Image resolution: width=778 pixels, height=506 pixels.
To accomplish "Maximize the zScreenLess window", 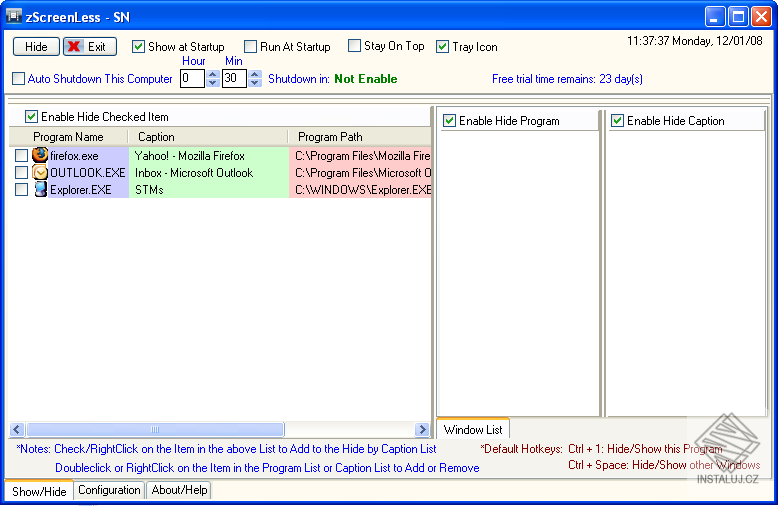I will [x=738, y=17].
